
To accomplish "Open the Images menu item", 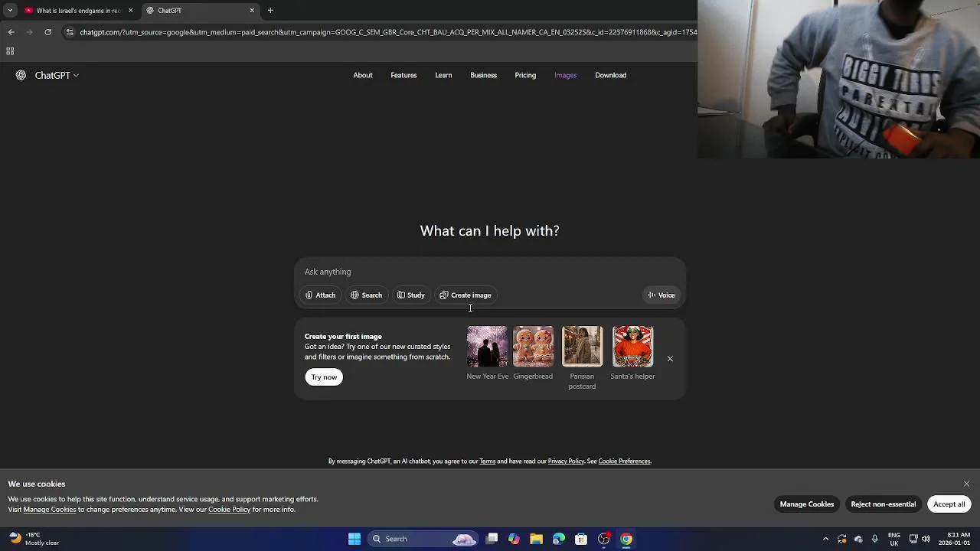I will pyautogui.click(x=565, y=75).
